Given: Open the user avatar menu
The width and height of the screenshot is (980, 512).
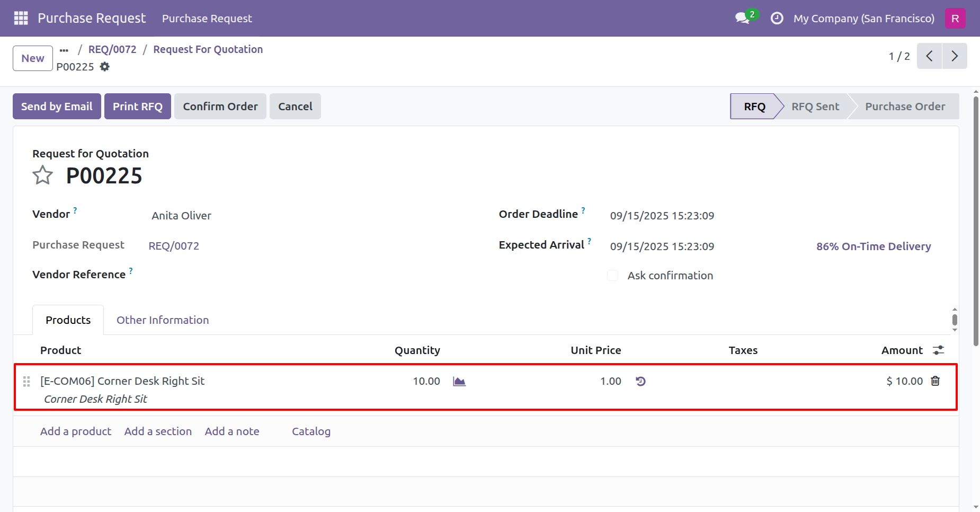Looking at the screenshot, I should pos(955,19).
